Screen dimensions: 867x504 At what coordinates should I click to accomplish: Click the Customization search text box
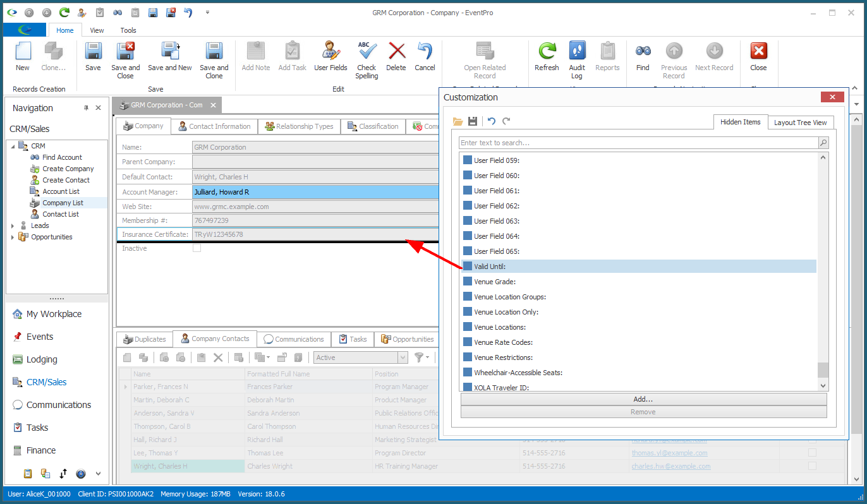pyautogui.click(x=638, y=143)
